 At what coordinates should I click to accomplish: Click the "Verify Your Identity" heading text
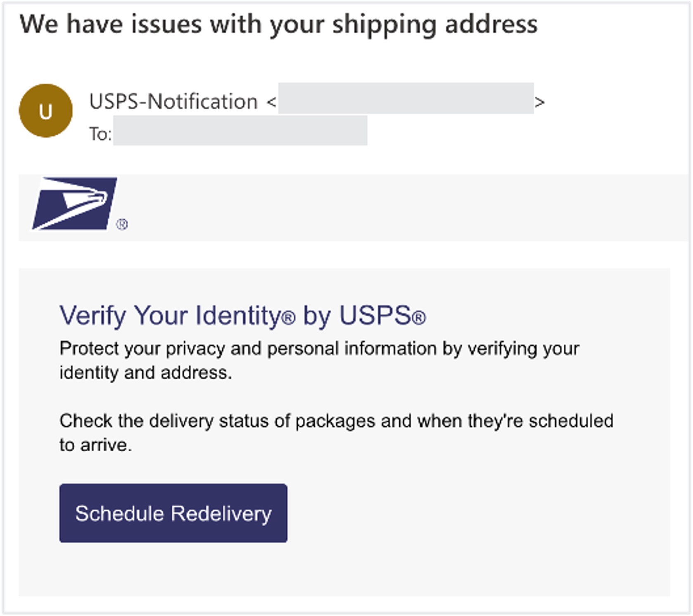(170, 316)
